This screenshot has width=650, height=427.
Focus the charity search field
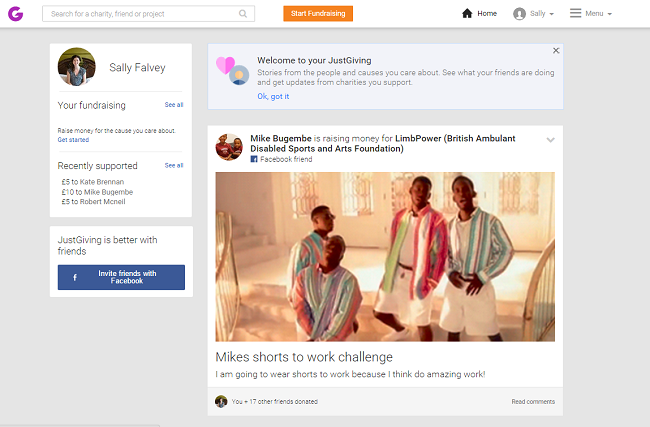click(148, 14)
